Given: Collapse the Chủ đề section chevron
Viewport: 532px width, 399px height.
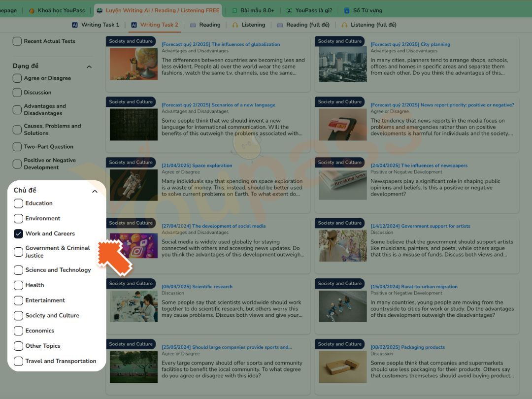Looking at the screenshot, I should coord(95,191).
